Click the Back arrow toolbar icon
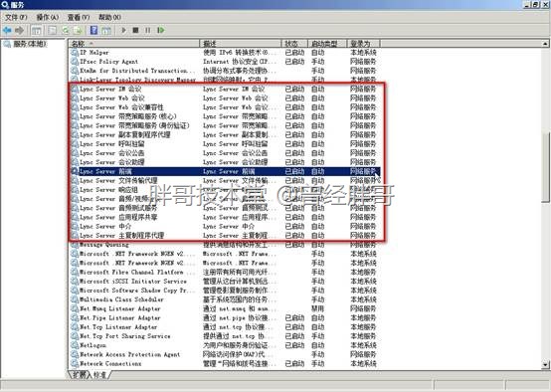 tap(7, 31)
